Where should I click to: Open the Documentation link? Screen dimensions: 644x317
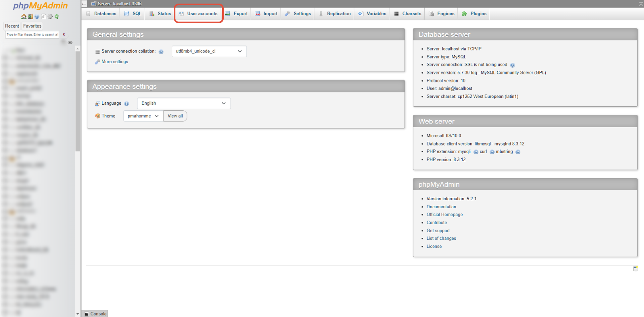(x=441, y=207)
